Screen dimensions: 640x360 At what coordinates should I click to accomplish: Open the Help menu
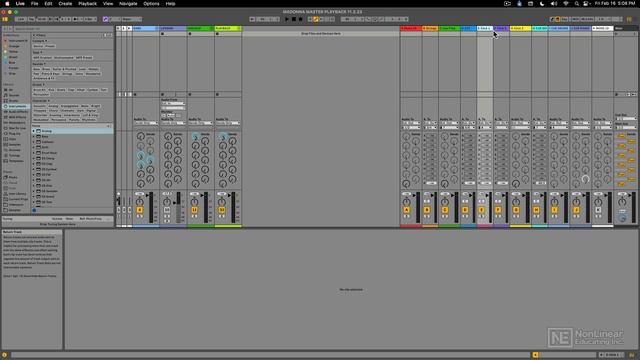click(170, 4)
